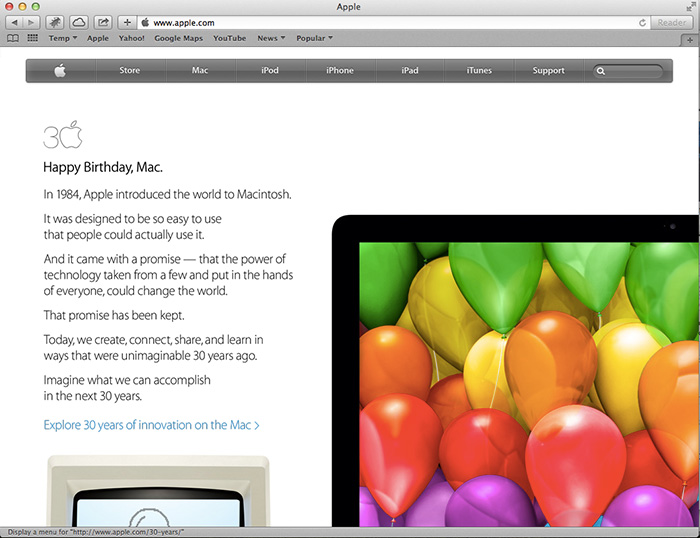Click the full-screen arrows in the title bar

click(x=691, y=7)
